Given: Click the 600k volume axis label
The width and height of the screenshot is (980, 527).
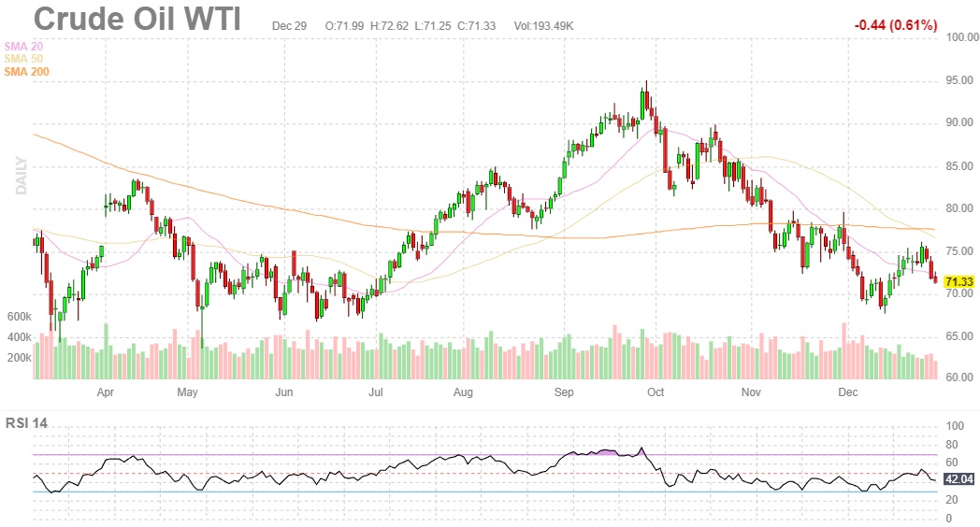Looking at the screenshot, I should (20, 317).
